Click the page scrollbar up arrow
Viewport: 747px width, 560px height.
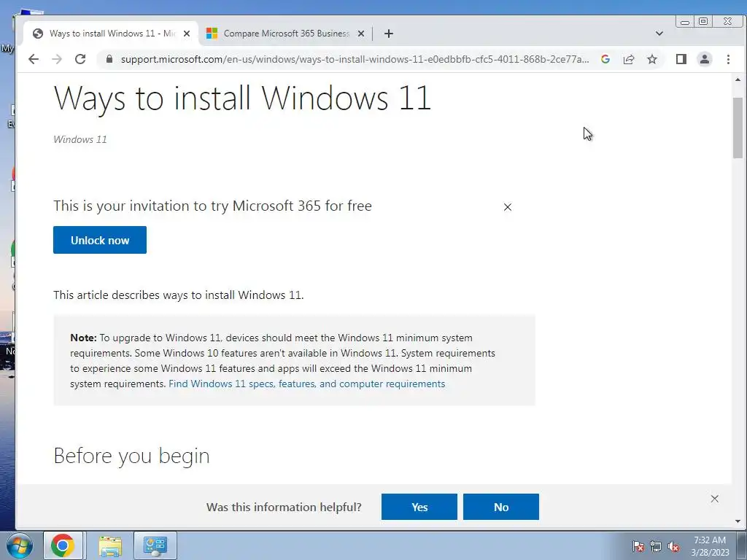pos(738,80)
